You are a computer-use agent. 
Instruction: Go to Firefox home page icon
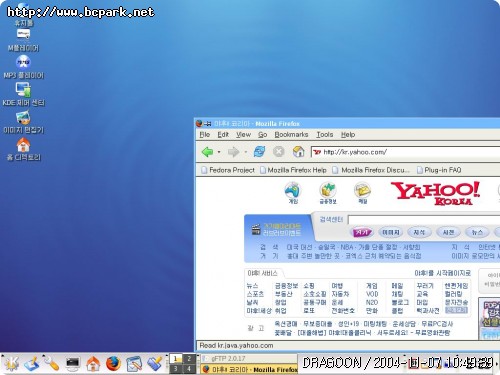[298, 152]
